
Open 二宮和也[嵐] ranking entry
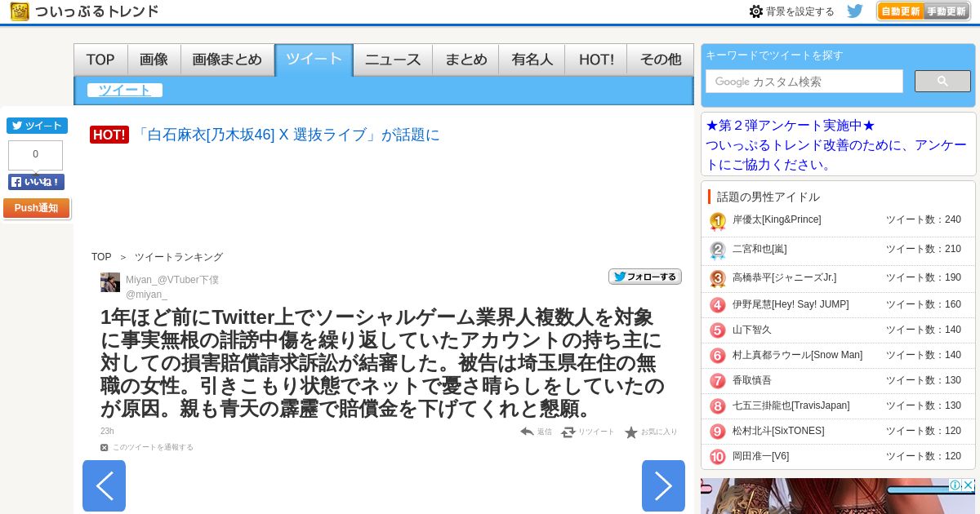click(x=759, y=249)
